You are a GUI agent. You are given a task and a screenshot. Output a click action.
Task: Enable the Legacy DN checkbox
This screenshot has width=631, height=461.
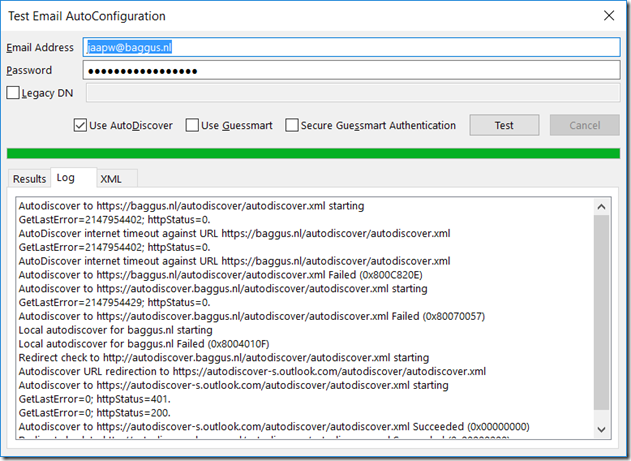point(13,93)
